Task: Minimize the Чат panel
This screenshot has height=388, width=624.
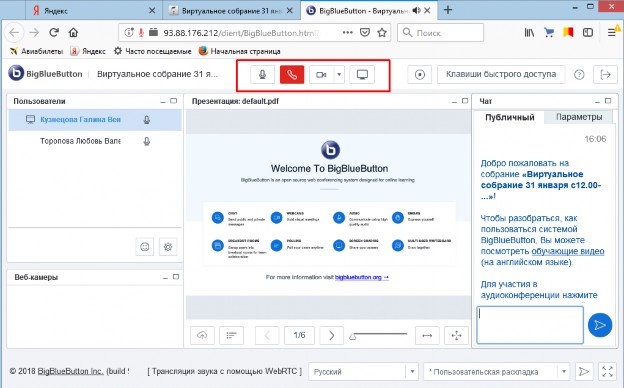Action: [x=597, y=101]
